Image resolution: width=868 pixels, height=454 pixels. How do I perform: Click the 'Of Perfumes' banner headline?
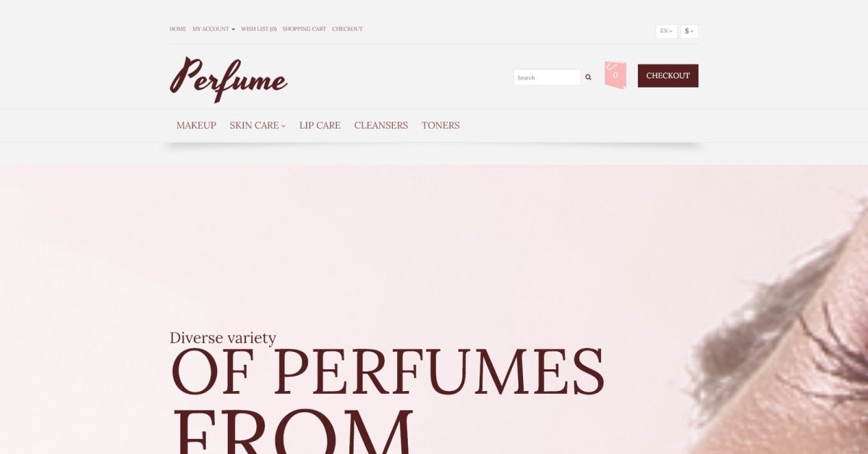[388, 371]
